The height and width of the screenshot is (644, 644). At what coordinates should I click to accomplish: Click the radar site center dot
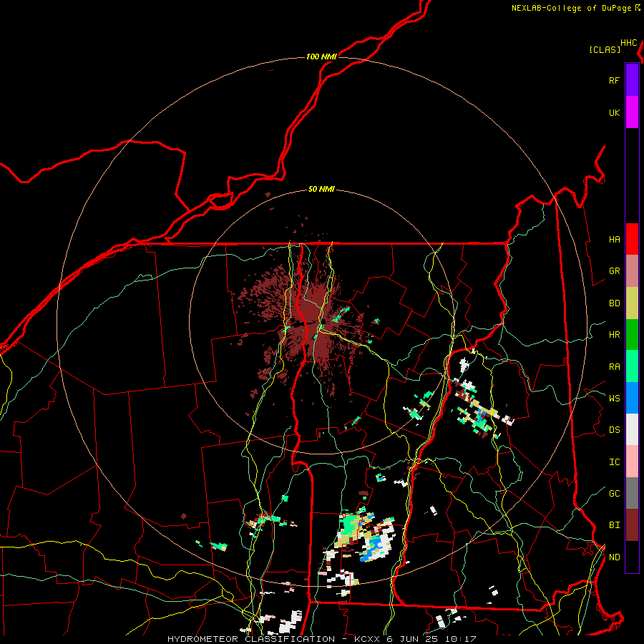click(323, 321)
